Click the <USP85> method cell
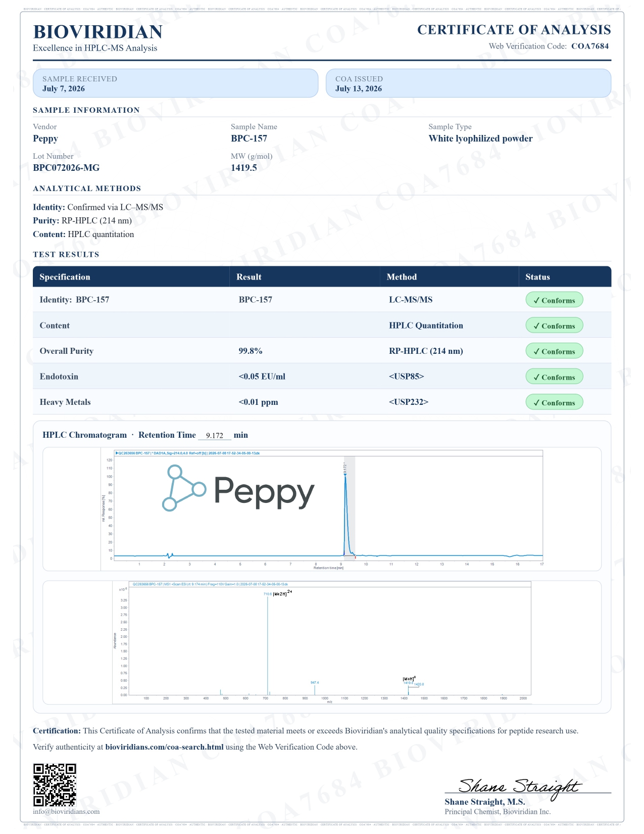 click(406, 377)
